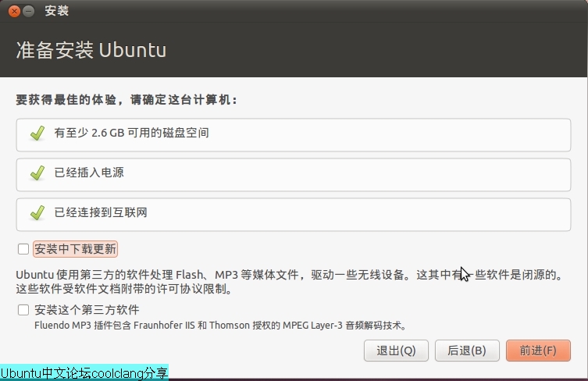Viewport: 588px width, 381px height.
Task: Close the 安装 window with red button
Action: (x=14, y=11)
